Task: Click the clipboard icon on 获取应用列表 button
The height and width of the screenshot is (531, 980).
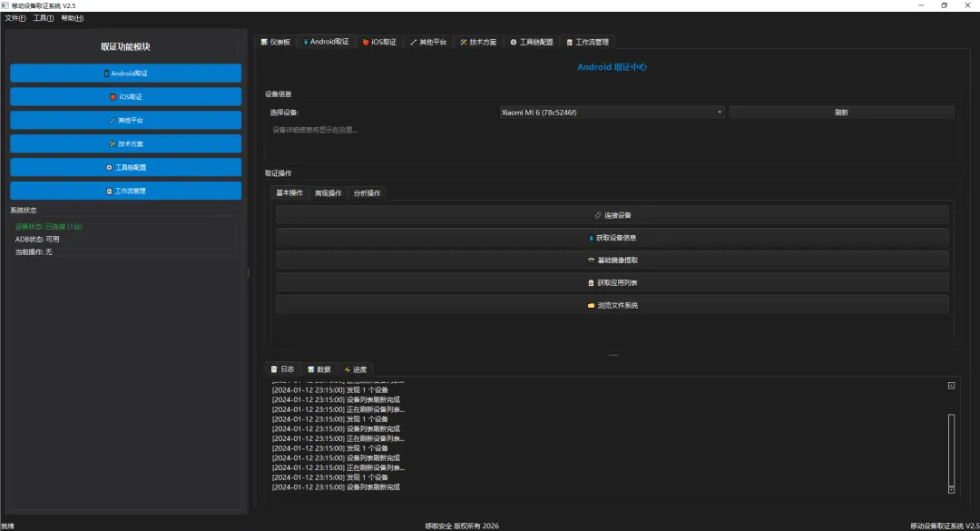Action: pyautogui.click(x=592, y=282)
